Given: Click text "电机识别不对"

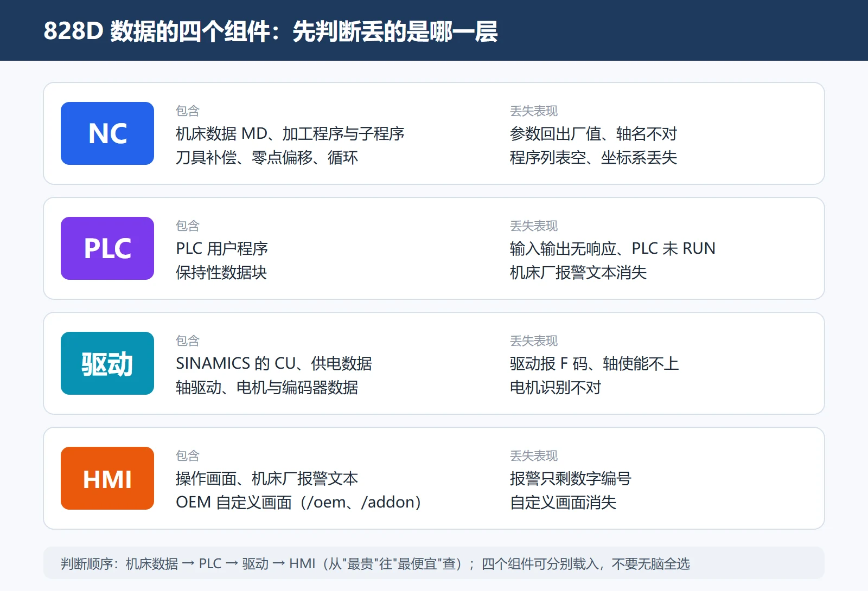Looking at the screenshot, I should pyautogui.click(x=556, y=387).
